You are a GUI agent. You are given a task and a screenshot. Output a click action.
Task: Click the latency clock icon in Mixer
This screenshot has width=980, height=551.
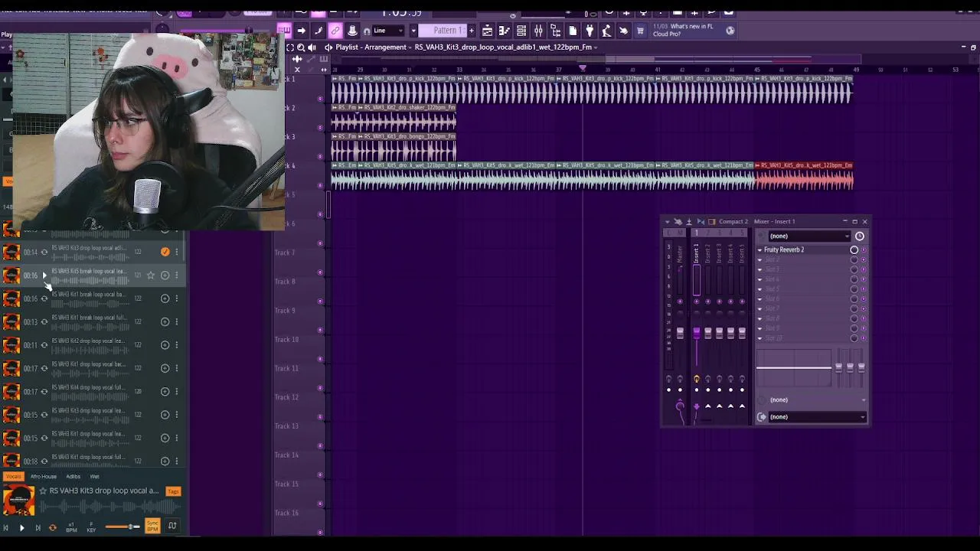(x=860, y=236)
